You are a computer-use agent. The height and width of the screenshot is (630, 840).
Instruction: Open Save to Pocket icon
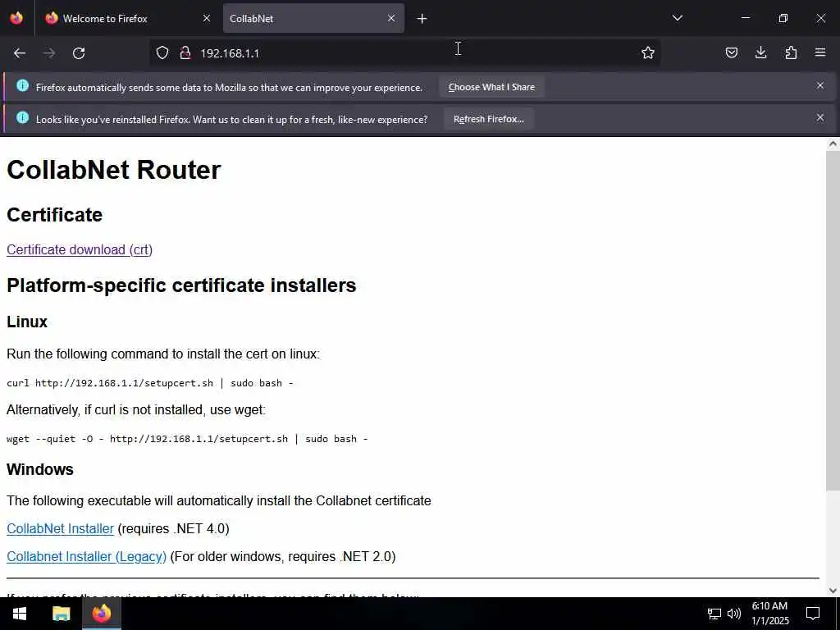(731, 52)
